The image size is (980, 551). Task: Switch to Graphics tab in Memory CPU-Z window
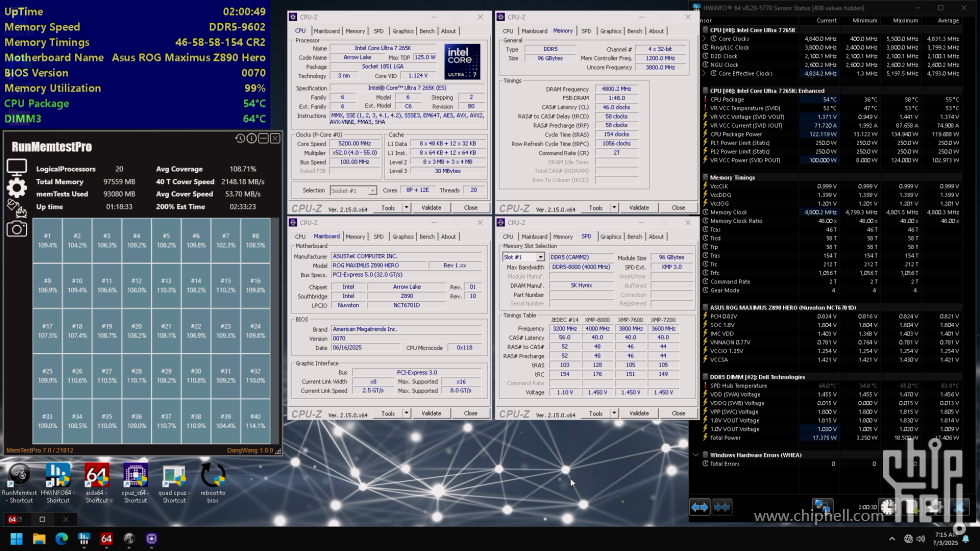(x=611, y=31)
